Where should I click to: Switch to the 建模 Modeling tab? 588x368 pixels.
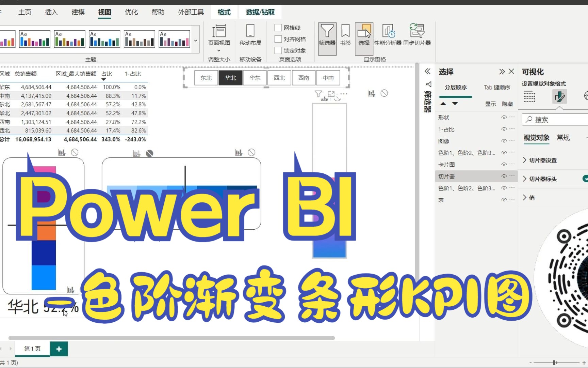pos(78,12)
